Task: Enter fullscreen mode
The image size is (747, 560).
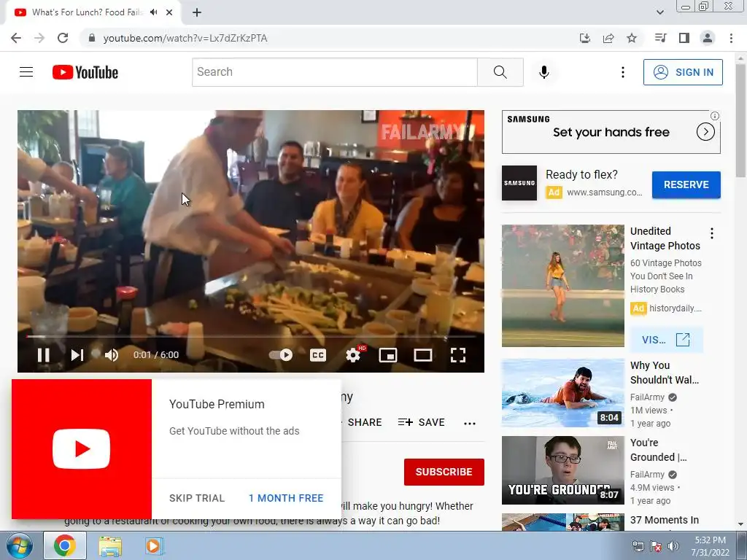Action: (458, 355)
